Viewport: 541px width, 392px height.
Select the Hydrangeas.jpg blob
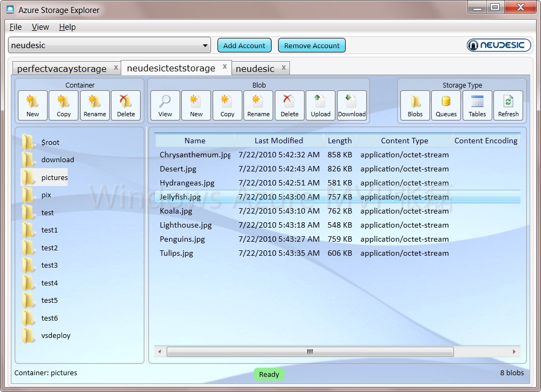click(338, 183)
